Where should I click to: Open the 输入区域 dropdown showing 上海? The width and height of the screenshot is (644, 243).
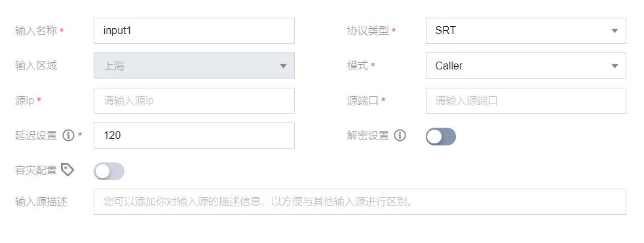pyautogui.click(x=194, y=65)
